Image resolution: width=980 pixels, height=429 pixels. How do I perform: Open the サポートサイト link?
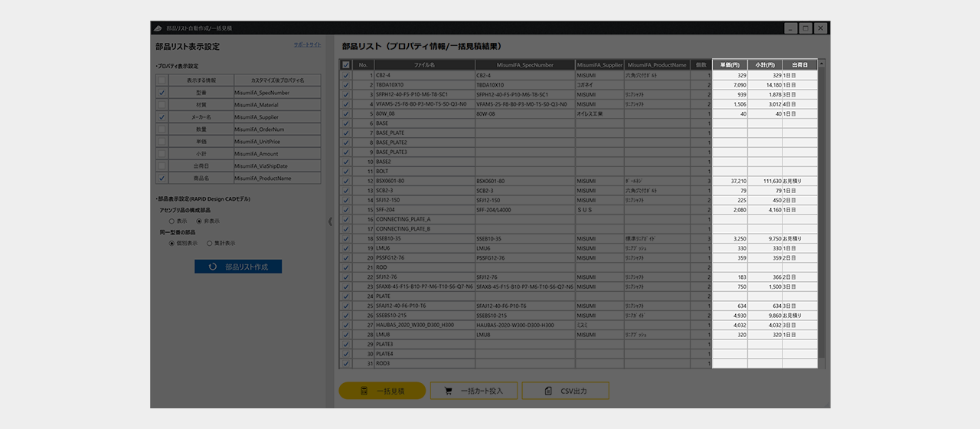click(307, 45)
